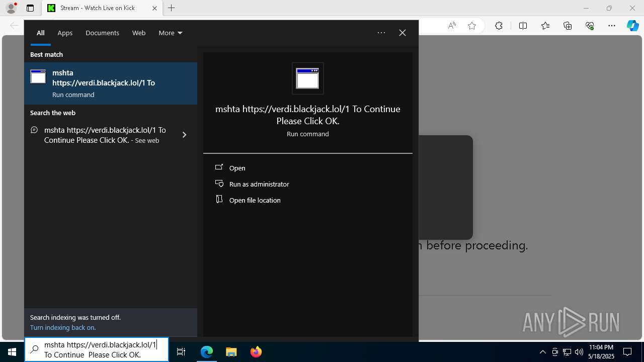The image size is (644, 362).
Task: Click the search panel options ellipsis
Action: [x=381, y=33]
